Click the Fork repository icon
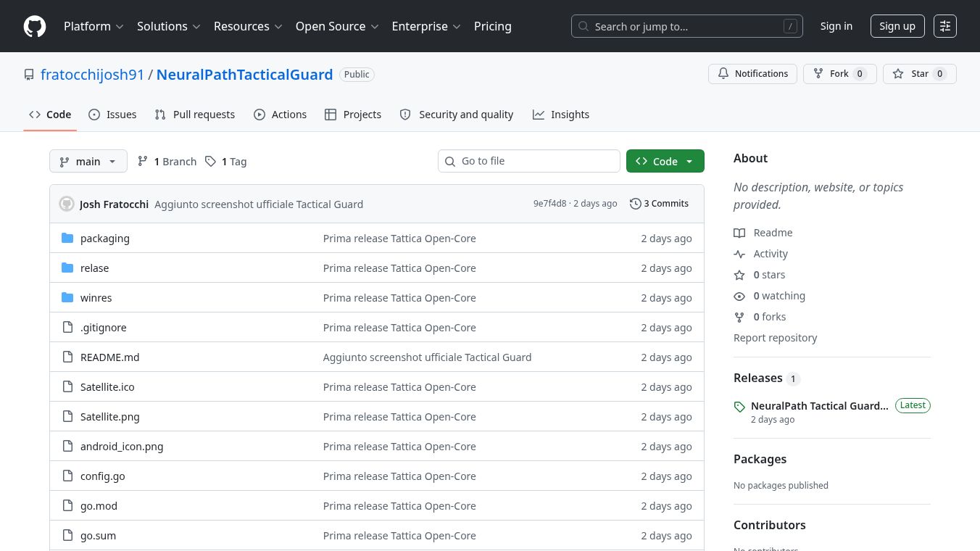 pos(818,74)
